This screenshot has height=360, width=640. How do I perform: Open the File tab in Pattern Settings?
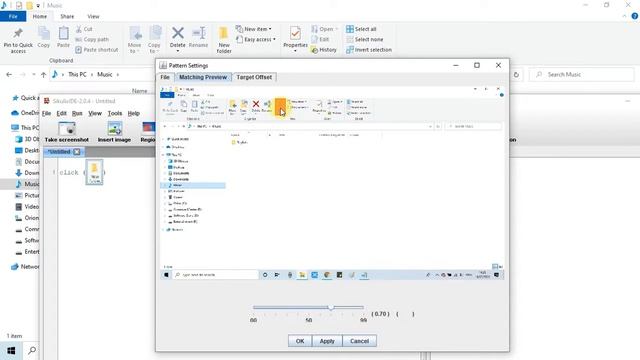pyautogui.click(x=165, y=77)
